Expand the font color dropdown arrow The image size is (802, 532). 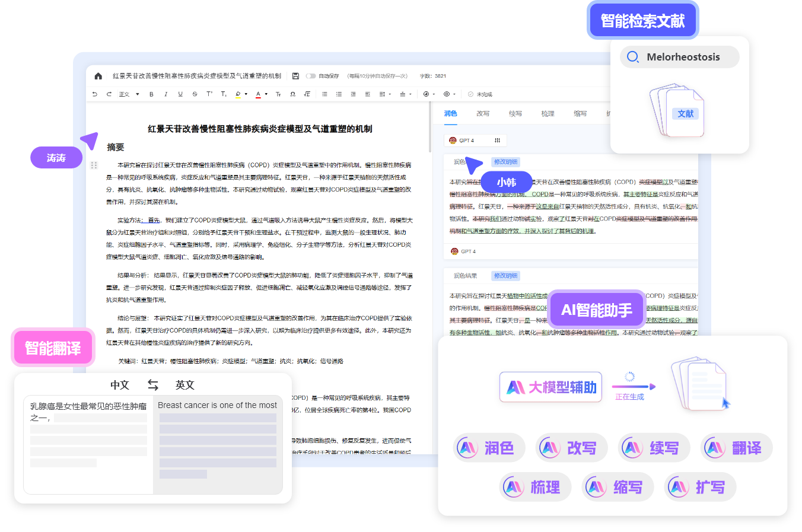point(266,94)
